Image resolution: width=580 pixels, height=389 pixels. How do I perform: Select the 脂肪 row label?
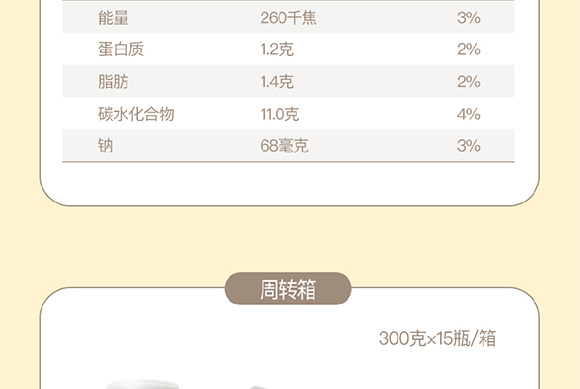point(113,81)
